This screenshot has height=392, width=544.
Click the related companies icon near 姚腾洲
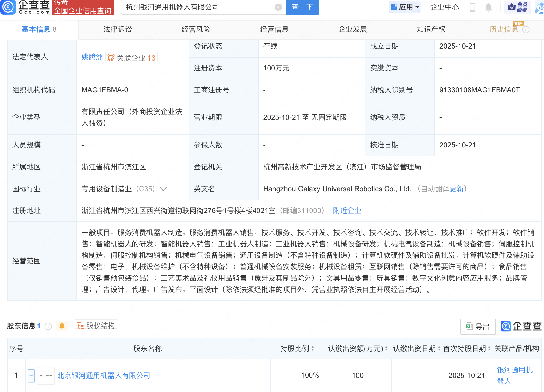[111, 58]
